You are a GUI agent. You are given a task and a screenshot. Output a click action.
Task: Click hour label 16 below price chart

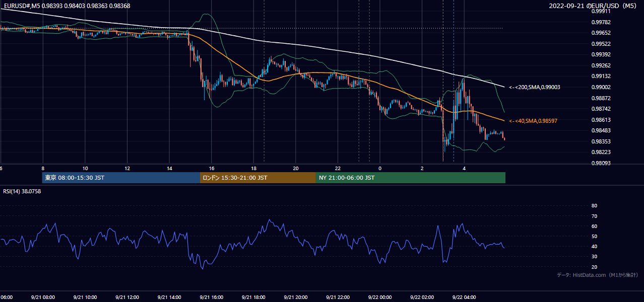[x=212, y=168]
